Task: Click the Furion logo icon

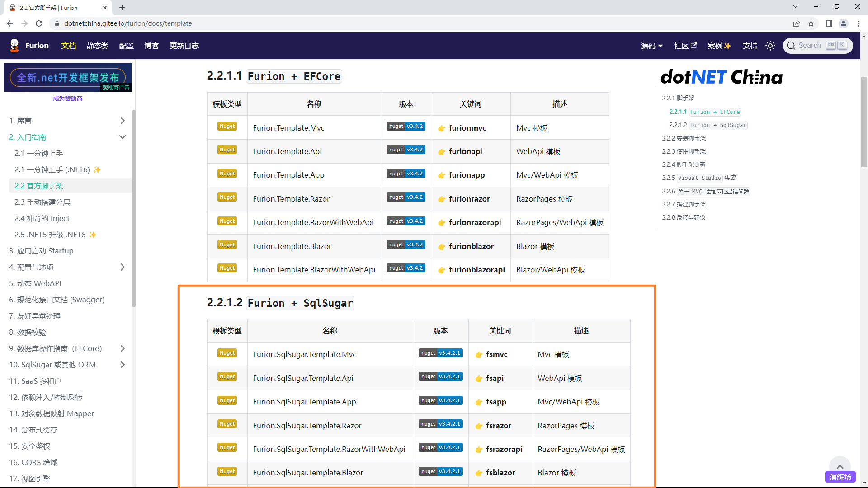Action: pyautogui.click(x=14, y=45)
